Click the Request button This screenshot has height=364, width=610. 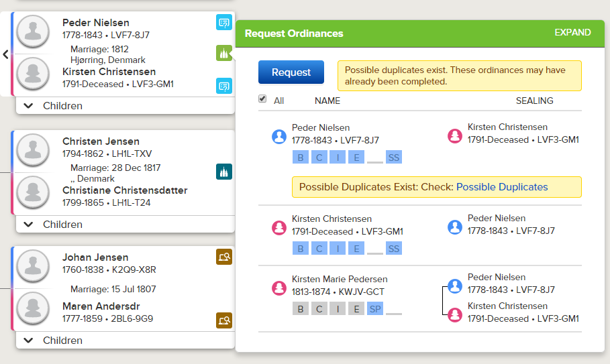click(291, 72)
